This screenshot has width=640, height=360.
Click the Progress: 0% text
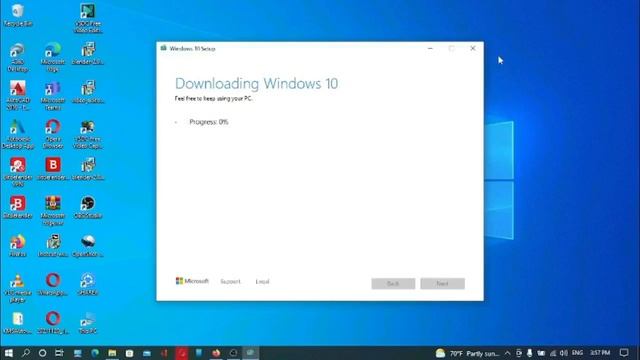(x=209, y=122)
